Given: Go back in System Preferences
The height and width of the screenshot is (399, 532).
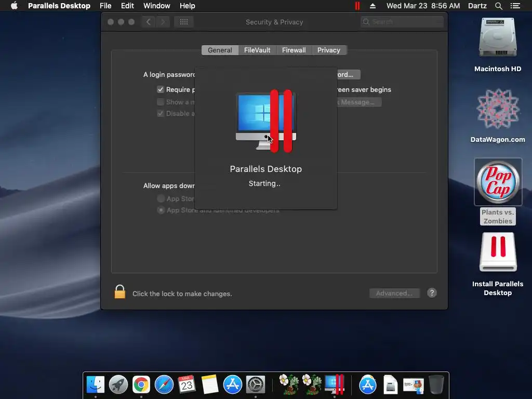Looking at the screenshot, I should (149, 22).
